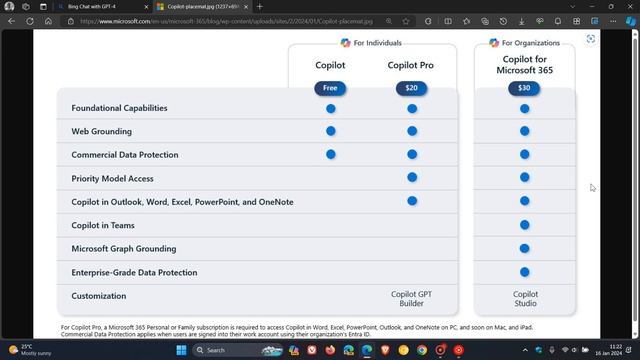Launch Firefox from the taskbar

coord(330,350)
